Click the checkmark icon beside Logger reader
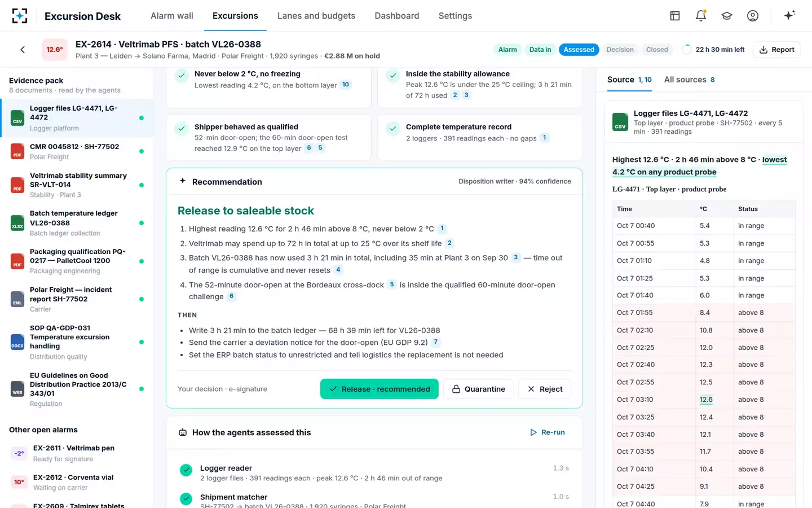The width and height of the screenshot is (812, 508). pyautogui.click(x=186, y=470)
